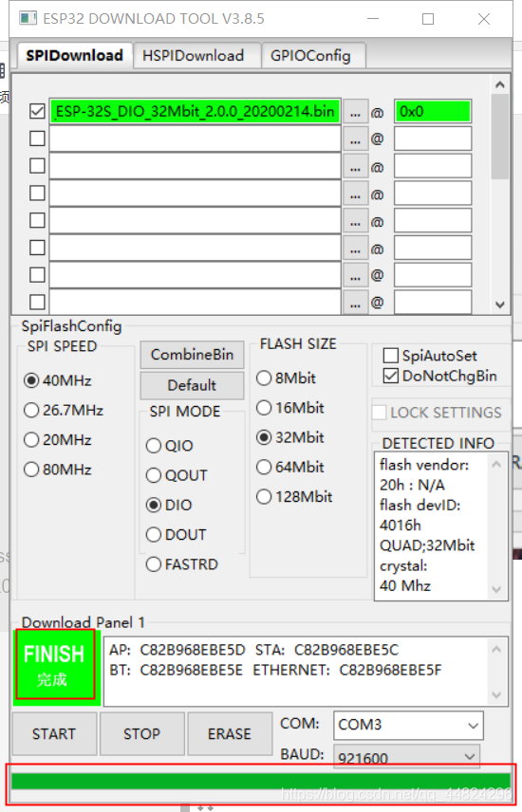522x812 pixels.
Task: Click the START button
Action: coord(54,734)
